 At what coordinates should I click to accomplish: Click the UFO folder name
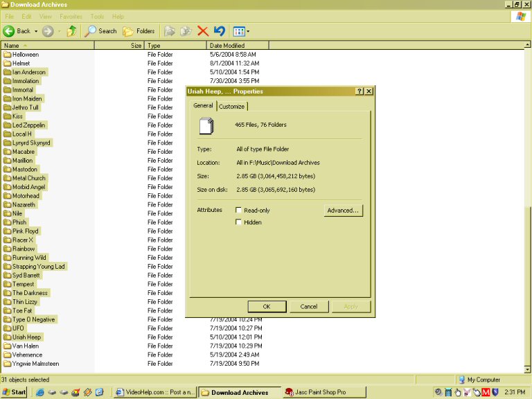18,328
